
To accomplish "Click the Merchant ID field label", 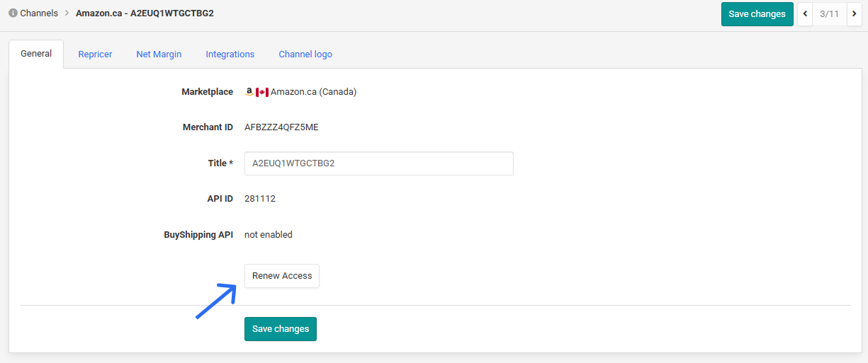I will point(208,127).
